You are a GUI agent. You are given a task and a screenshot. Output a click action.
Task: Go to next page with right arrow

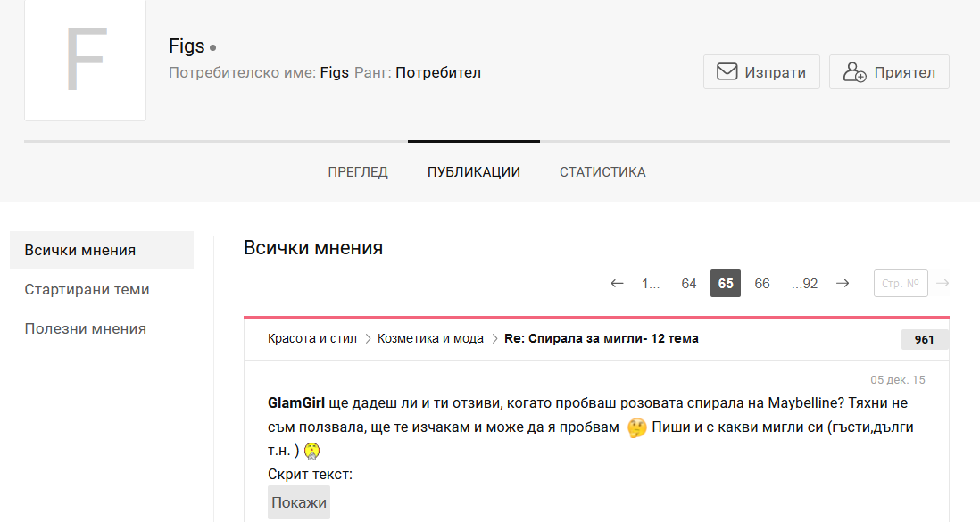pyautogui.click(x=842, y=284)
